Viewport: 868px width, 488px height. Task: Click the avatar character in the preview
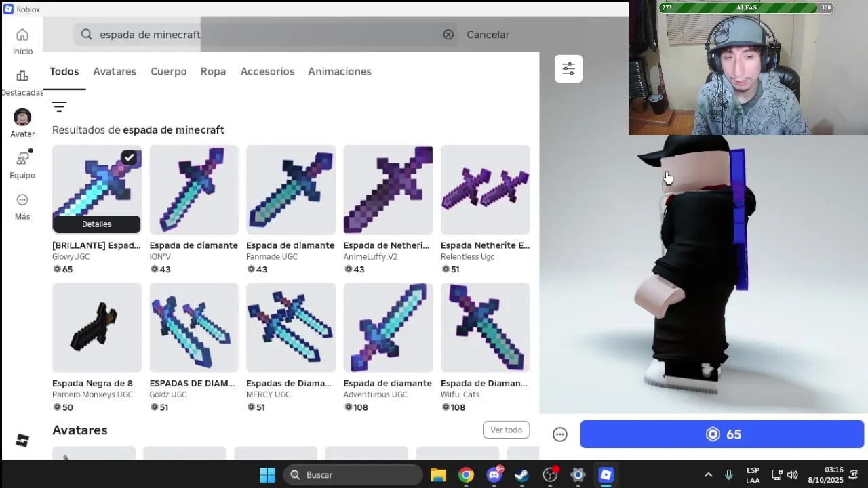(695, 264)
